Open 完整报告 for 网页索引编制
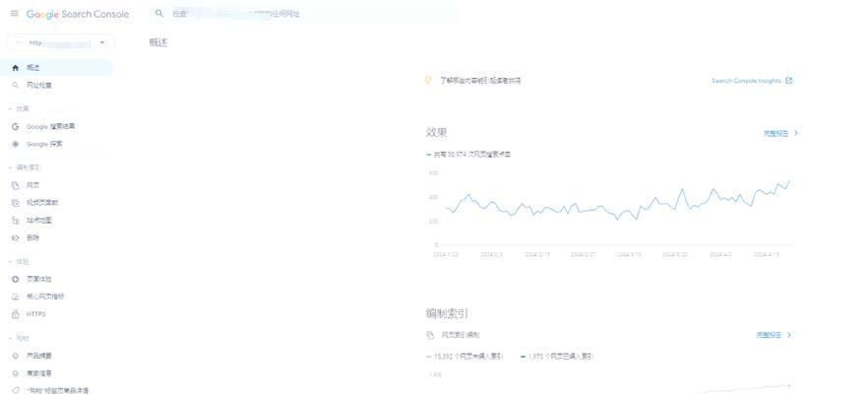The image size is (868, 394). (x=774, y=335)
